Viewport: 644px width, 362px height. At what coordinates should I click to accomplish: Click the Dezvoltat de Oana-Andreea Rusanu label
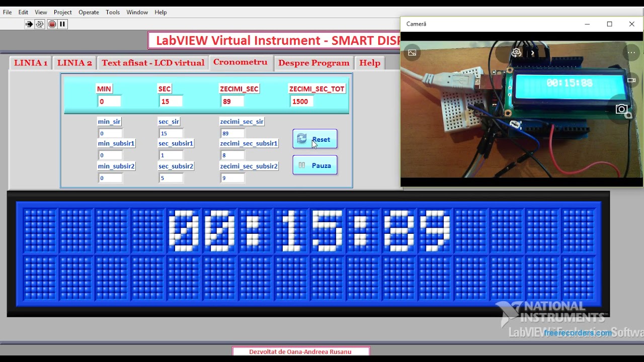(300, 351)
